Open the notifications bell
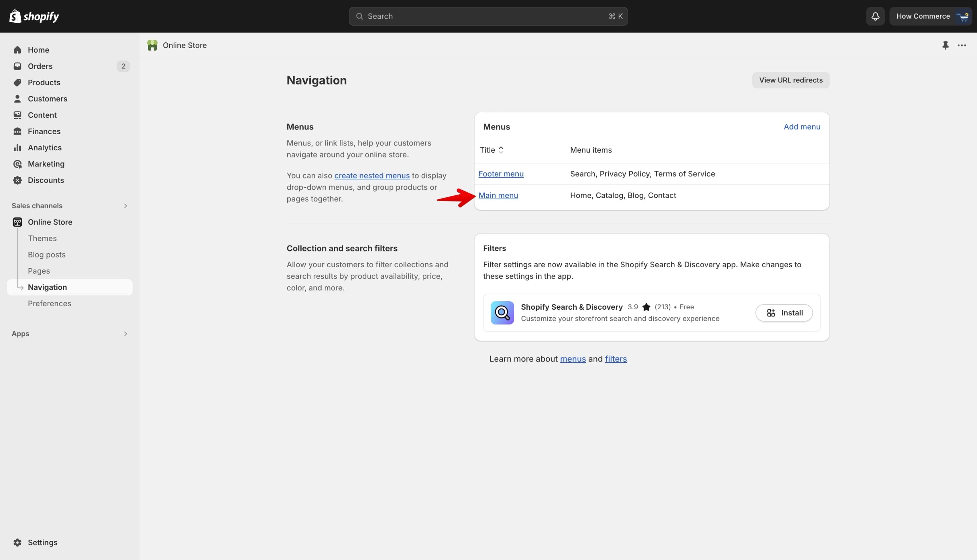 tap(875, 16)
